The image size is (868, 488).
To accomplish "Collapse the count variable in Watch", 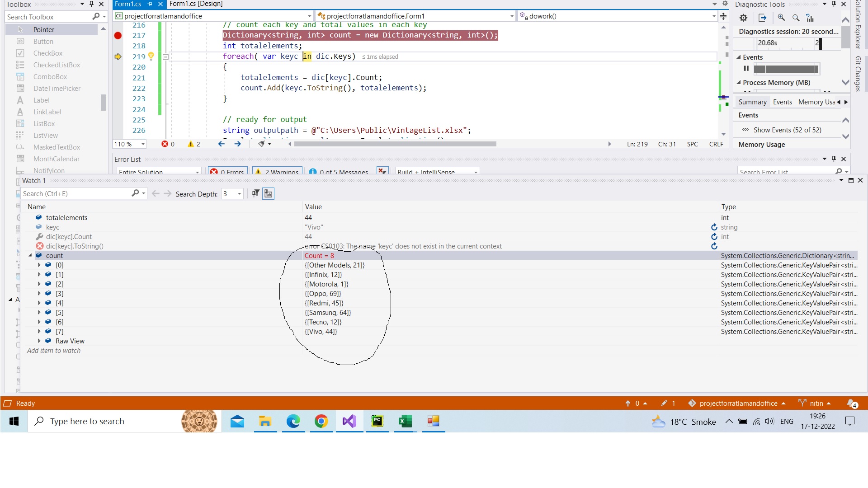I will 30,256.
